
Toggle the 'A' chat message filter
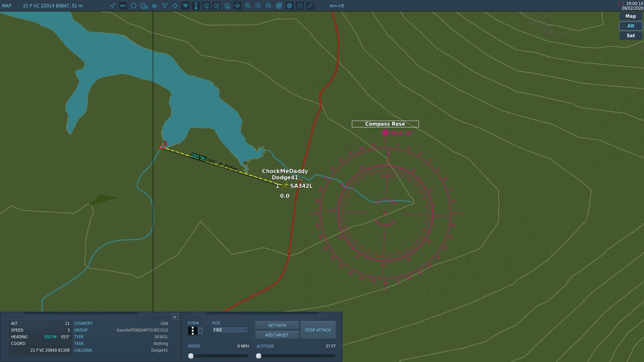click(206, 6)
